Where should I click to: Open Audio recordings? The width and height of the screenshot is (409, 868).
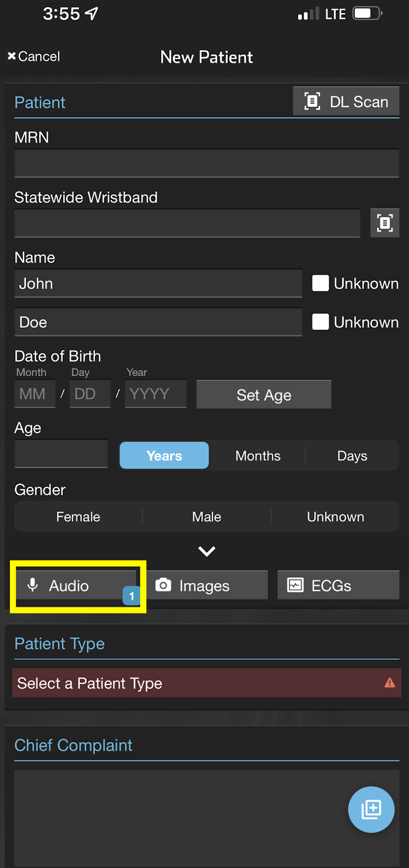(76, 585)
